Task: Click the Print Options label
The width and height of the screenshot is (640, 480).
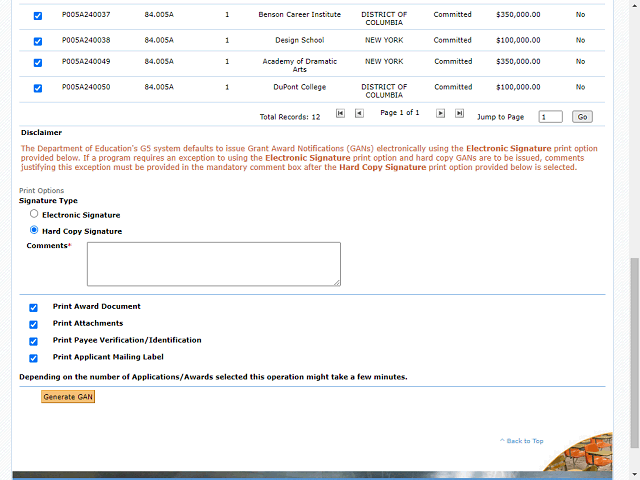Action: 42,191
